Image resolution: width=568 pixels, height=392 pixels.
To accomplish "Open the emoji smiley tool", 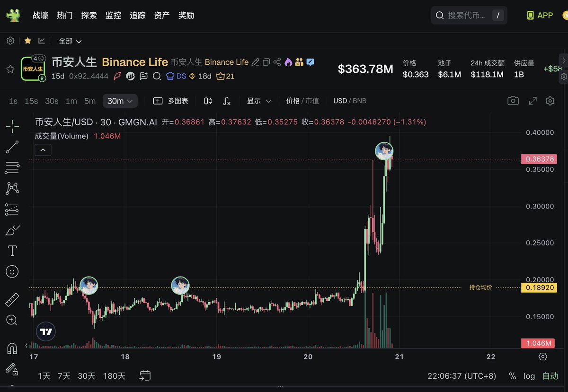I will click(x=12, y=271).
